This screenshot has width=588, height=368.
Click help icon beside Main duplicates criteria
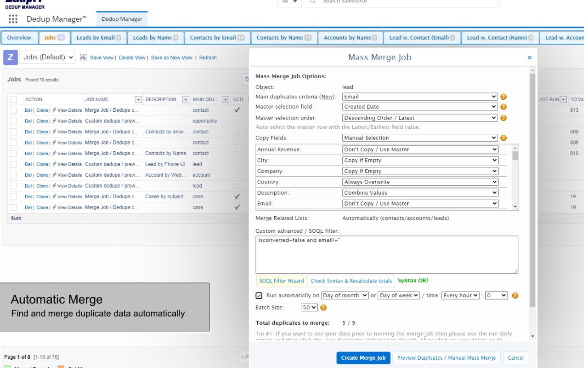(503, 97)
